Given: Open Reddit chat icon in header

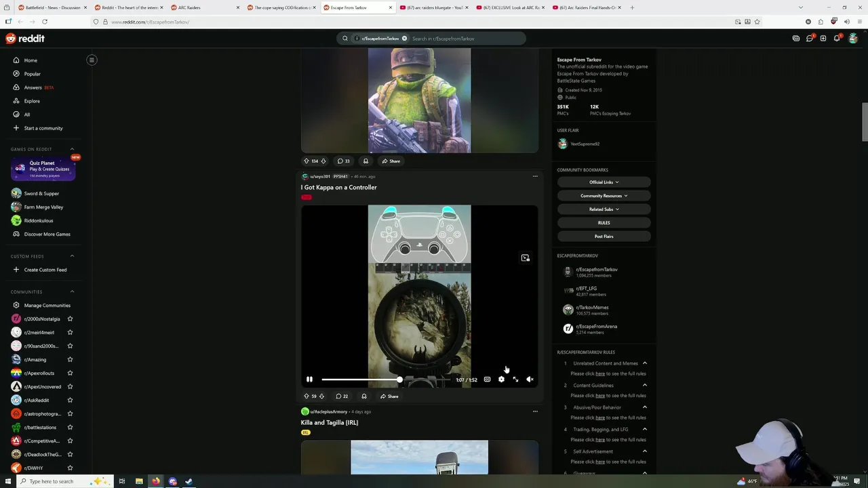Looking at the screenshot, I should click(x=810, y=39).
